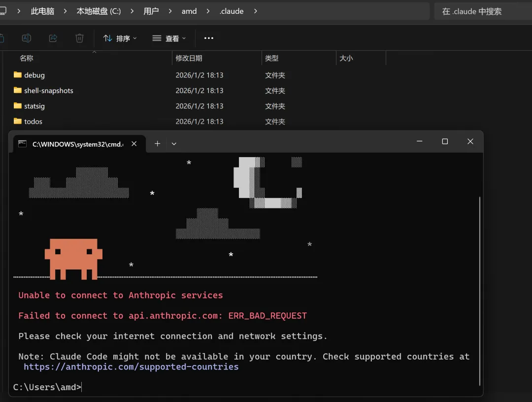Click the debug row modified date

(199, 75)
